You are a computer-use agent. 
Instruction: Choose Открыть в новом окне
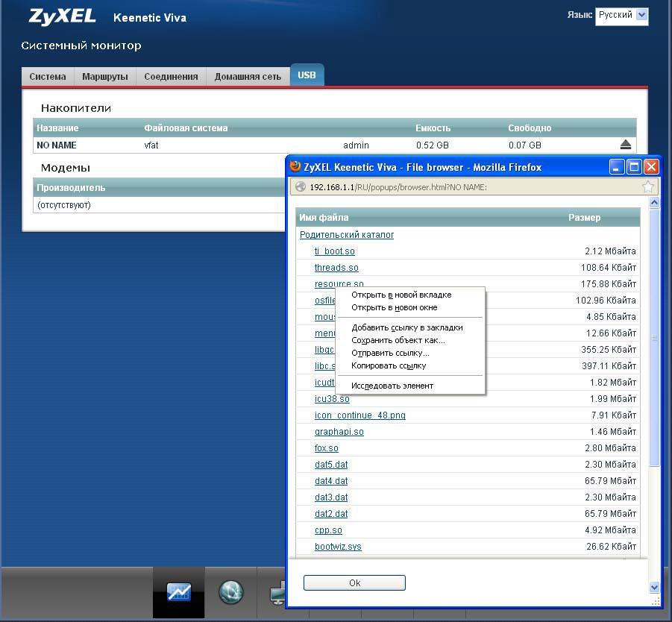point(395,308)
